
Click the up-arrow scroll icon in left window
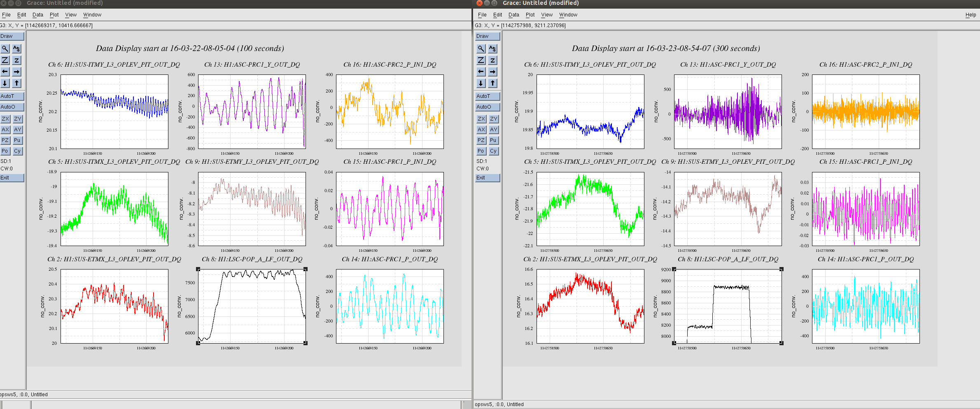click(x=16, y=83)
